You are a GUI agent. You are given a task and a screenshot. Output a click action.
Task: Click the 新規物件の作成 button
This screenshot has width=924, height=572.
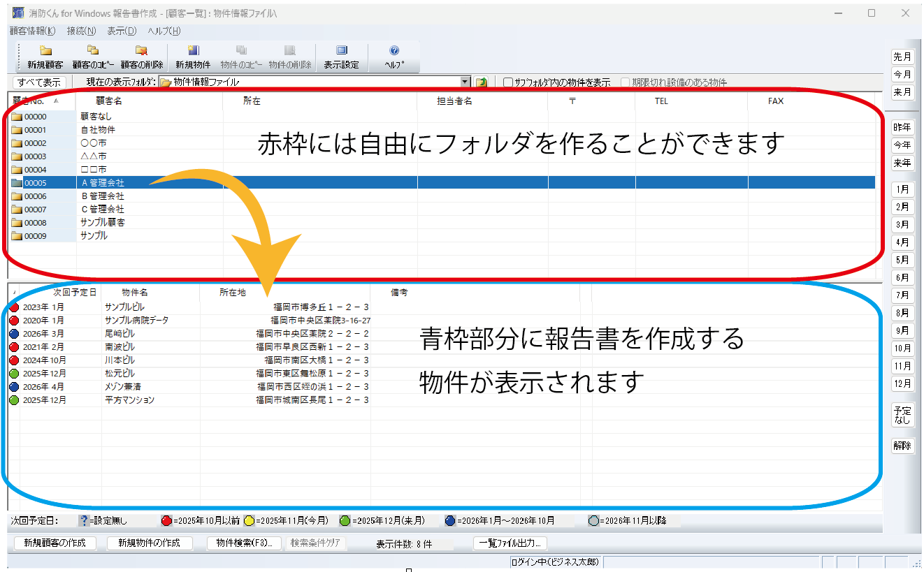tap(149, 543)
